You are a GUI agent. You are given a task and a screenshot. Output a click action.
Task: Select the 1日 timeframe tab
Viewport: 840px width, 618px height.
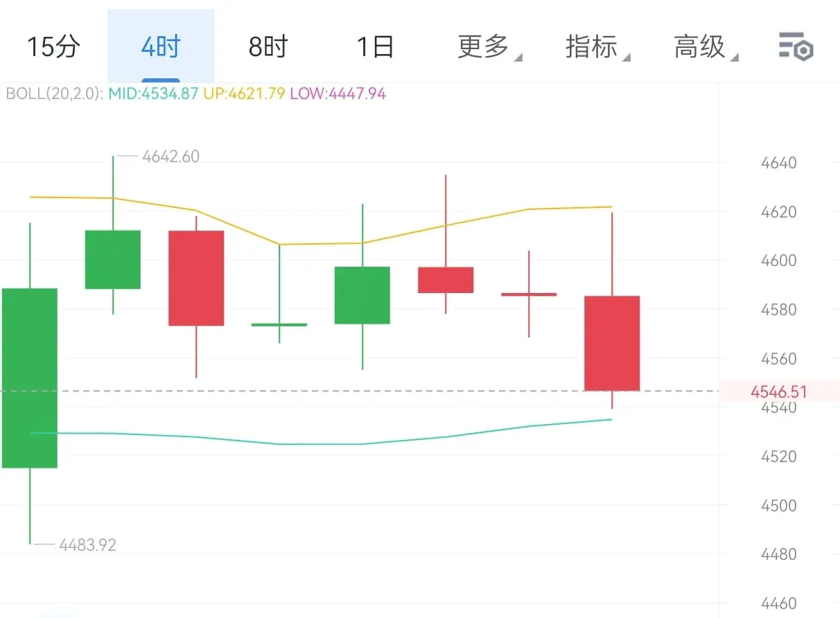[x=375, y=47]
